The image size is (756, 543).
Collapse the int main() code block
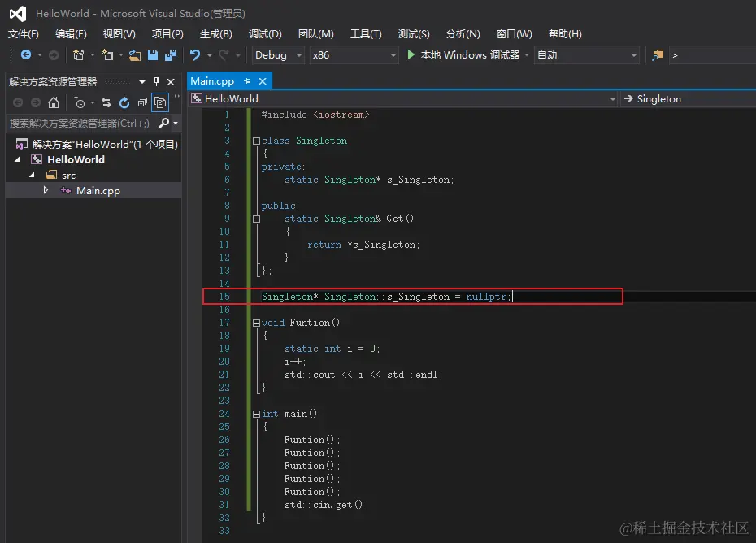tap(257, 415)
